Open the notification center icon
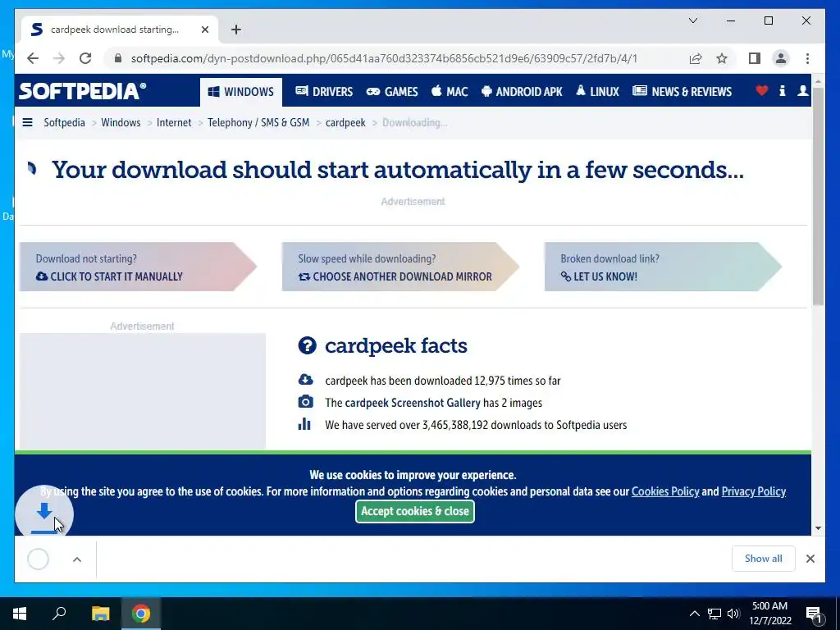Screen dimensions: 840x630 point(815,614)
